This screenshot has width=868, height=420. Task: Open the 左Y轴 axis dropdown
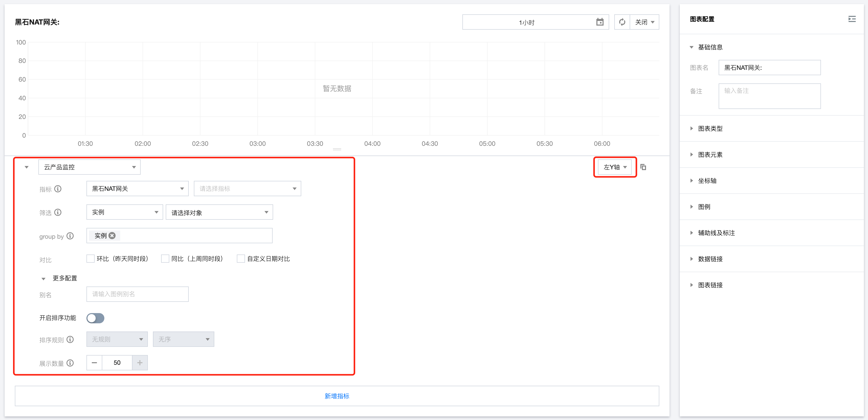615,167
